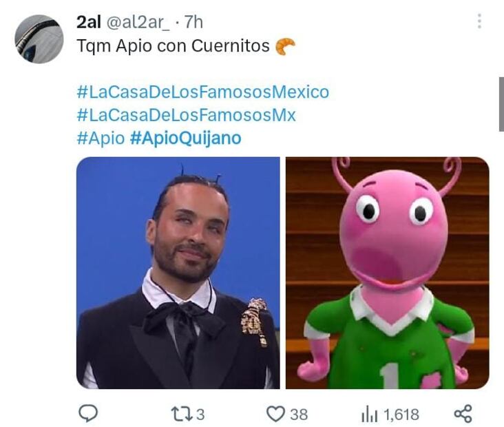504x427 pixels.
Task: Like the tweet with the heart icon
Action: [275, 414]
